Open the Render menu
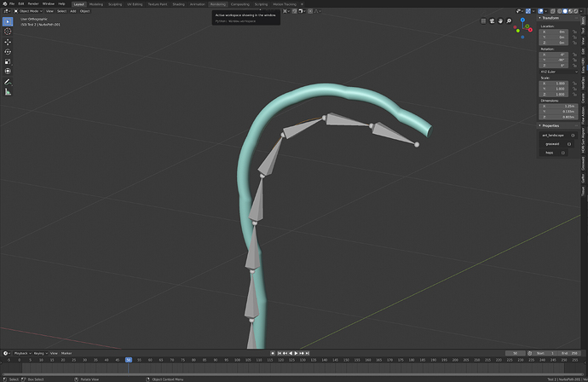The width and height of the screenshot is (588, 382). [x=33, y=3]
